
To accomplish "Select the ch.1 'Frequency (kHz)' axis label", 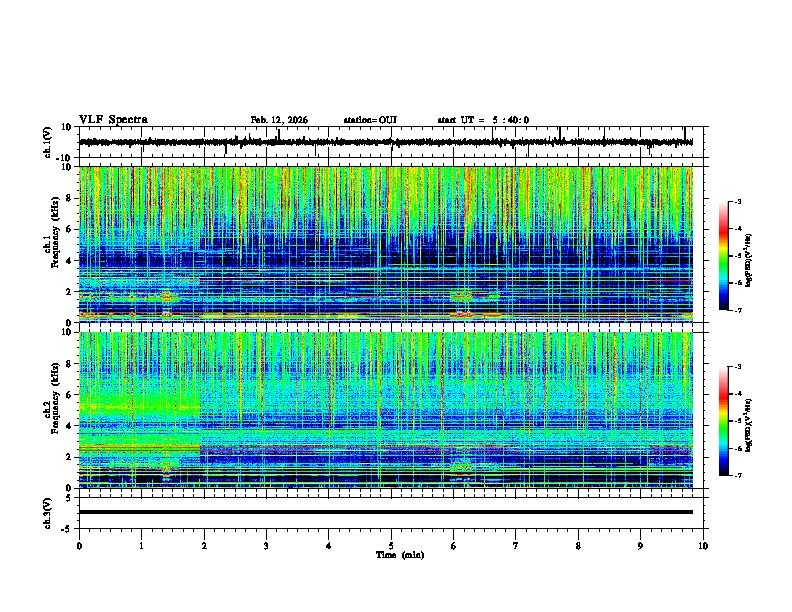I will [55, 232].
